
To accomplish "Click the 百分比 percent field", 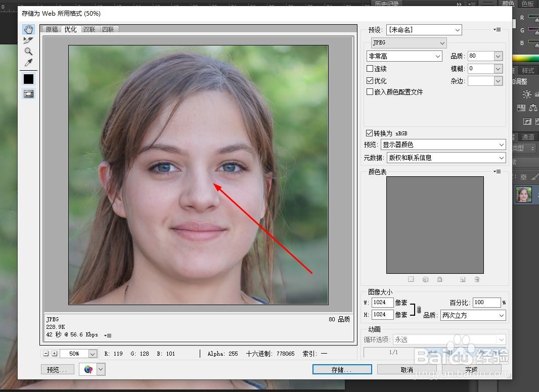I will pos(486,302).
